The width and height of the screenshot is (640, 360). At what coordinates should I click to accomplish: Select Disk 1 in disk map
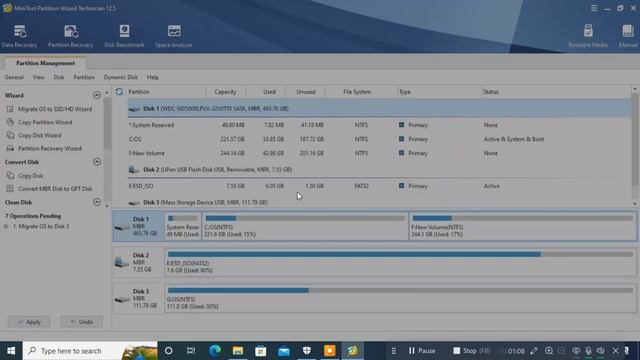[138, 226]
